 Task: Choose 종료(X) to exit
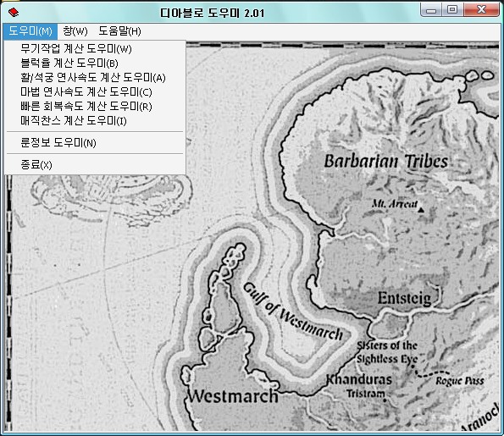pos(95,164)
